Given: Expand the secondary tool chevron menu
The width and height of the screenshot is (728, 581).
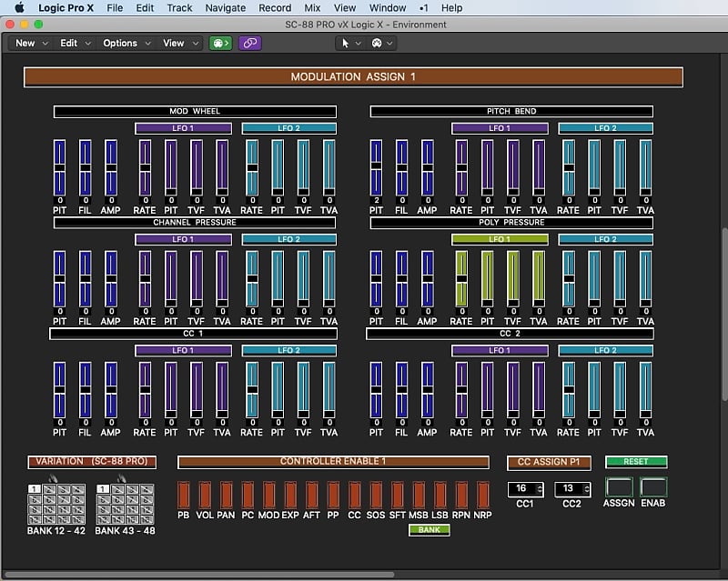Looking at the screenshot, I should coord(389,43).
